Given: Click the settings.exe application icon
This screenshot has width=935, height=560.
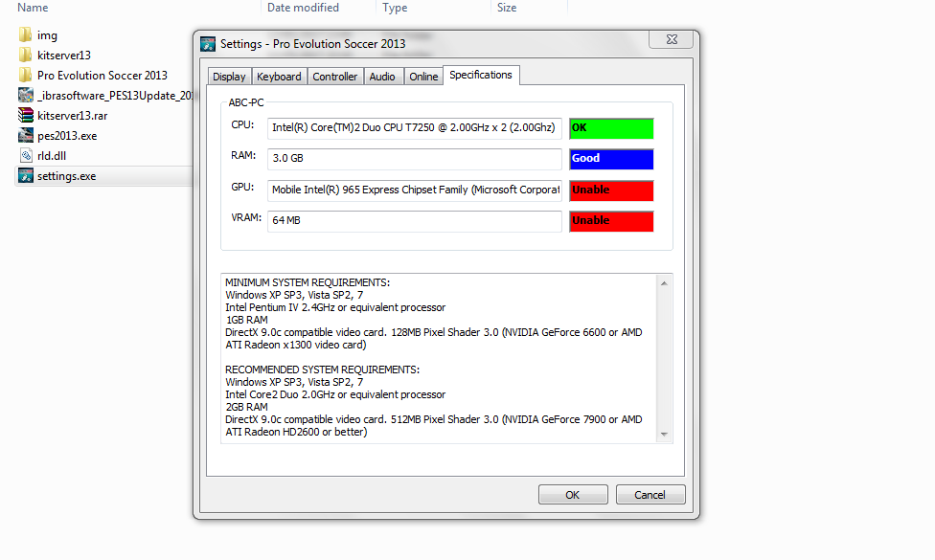Looking at the screenshot, I should tap(26, 176).
